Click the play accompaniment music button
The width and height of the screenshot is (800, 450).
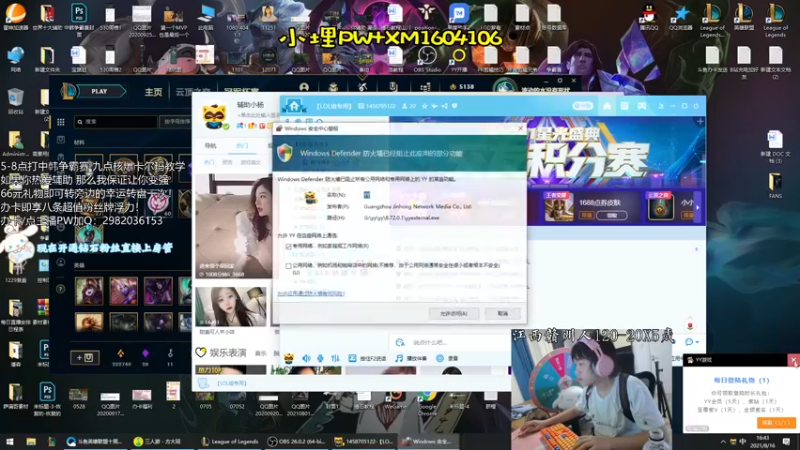point(411,358)
